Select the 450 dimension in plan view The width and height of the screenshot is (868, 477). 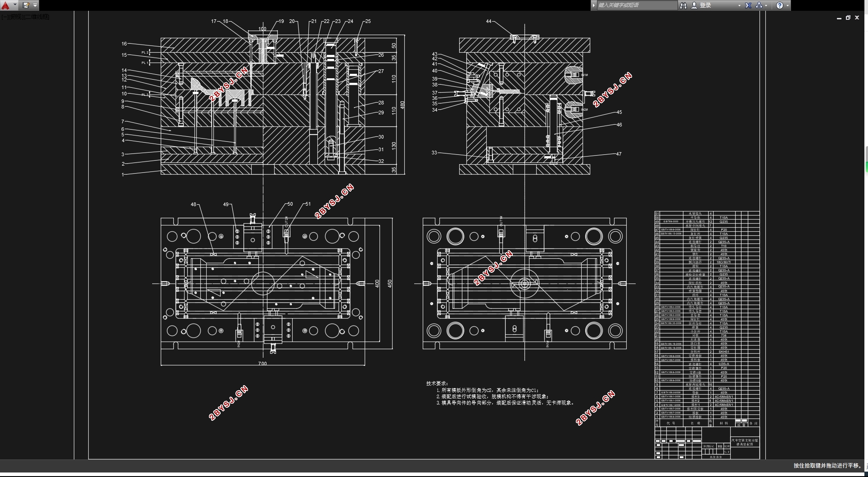(x=390, y=283)
